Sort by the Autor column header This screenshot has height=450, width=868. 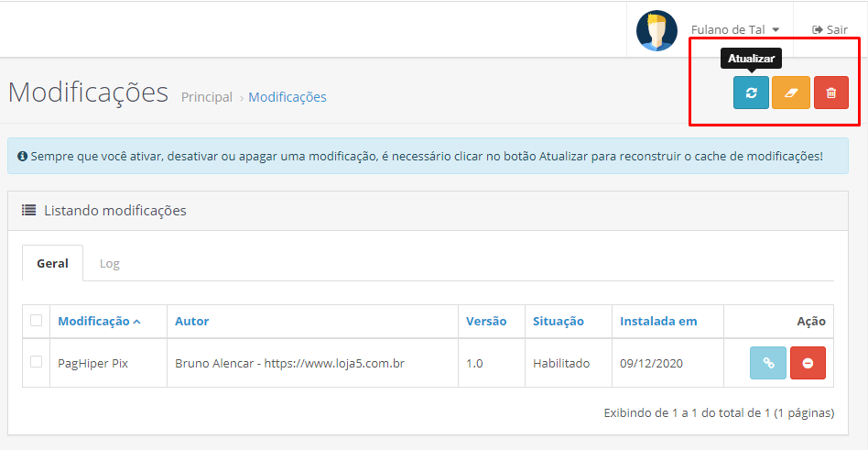pyautogui.click(x=191, y=322)
